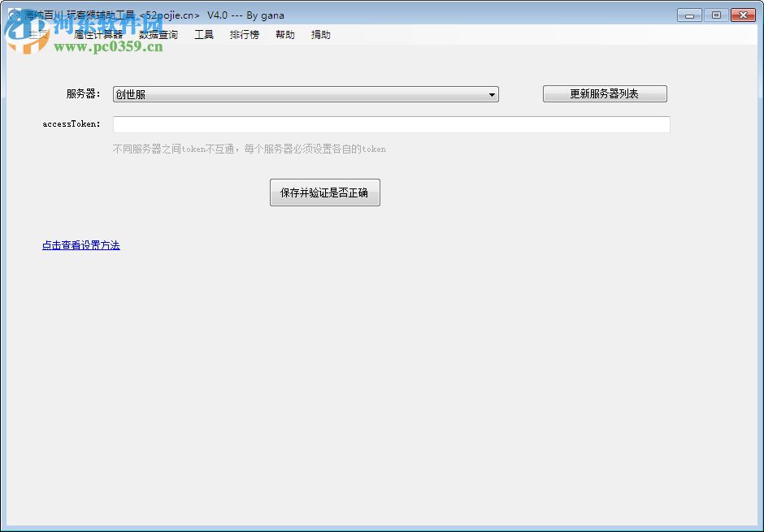
Task: Open the 主页 menu
Action: click(x=37, y=34)
